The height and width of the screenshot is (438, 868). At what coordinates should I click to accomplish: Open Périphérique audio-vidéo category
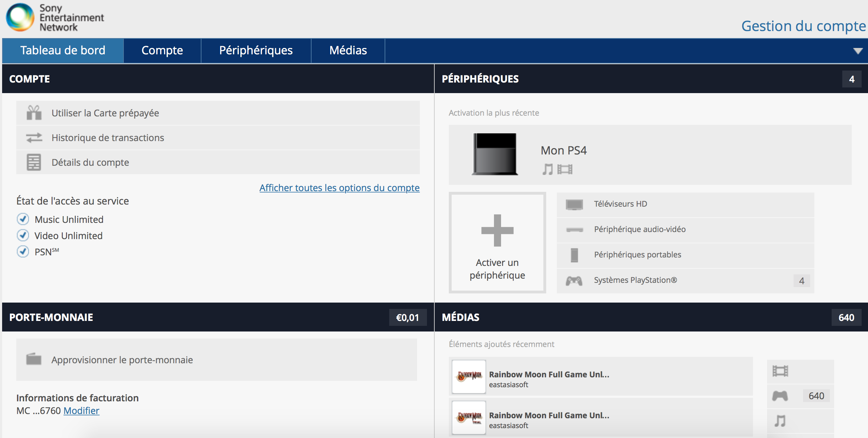click(685, 230)
